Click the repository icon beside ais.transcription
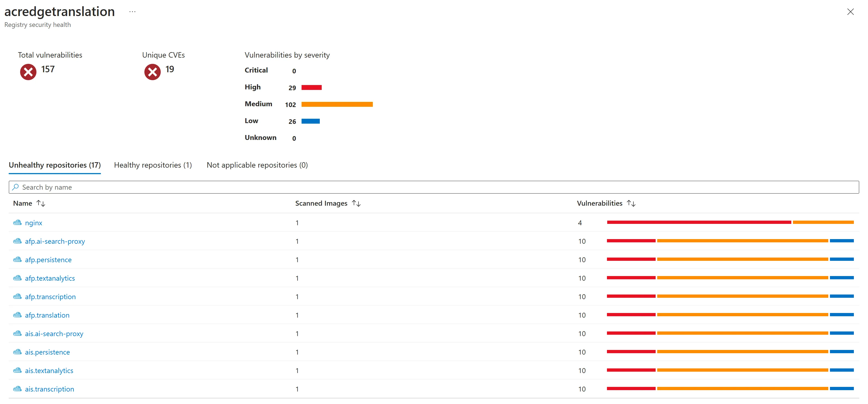This screenshot has height=404, width=868. pos(17,389)
